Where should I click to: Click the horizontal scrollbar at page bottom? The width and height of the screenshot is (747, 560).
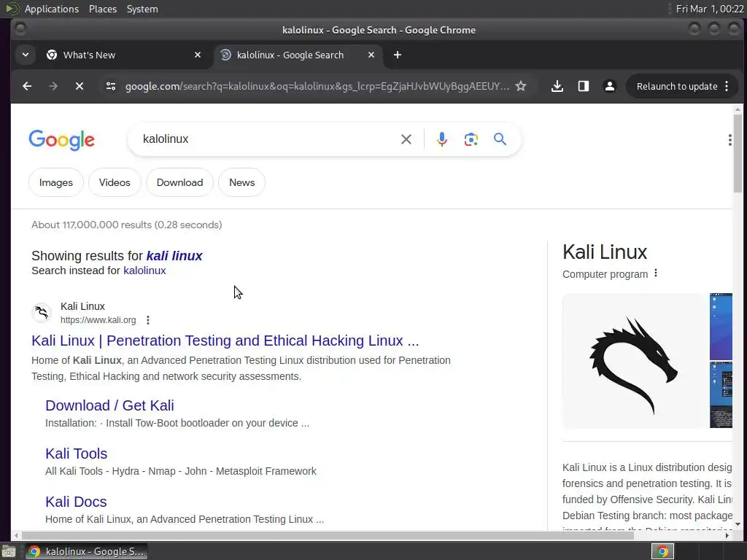click(x=328, y=535)
